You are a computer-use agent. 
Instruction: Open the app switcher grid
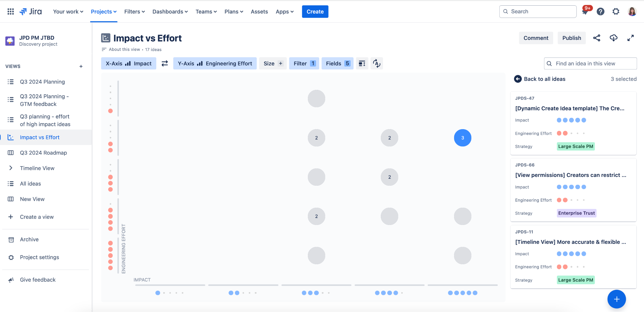11,12
